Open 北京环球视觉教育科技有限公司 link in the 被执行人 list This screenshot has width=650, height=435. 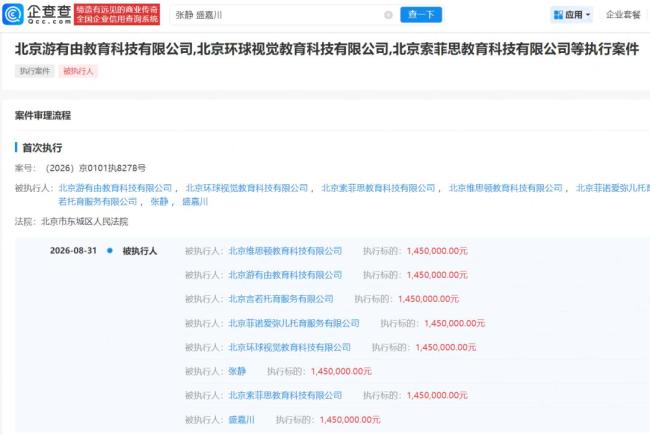(247, 188)
